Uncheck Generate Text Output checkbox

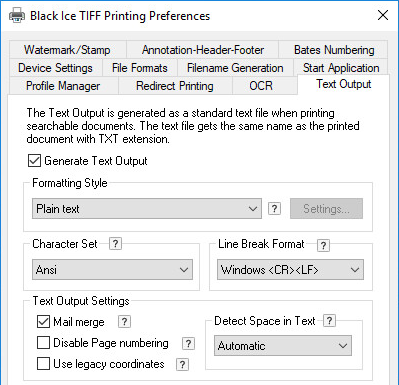[35, 161]
